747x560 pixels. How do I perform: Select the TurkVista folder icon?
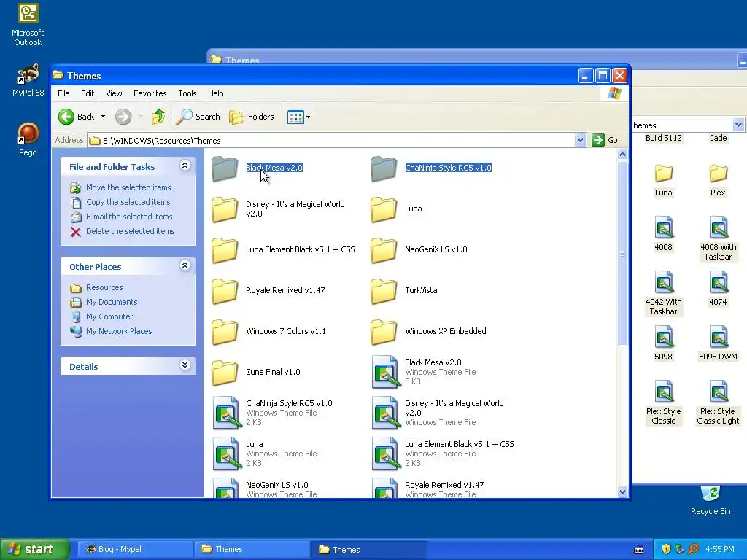tap(384, 291)
